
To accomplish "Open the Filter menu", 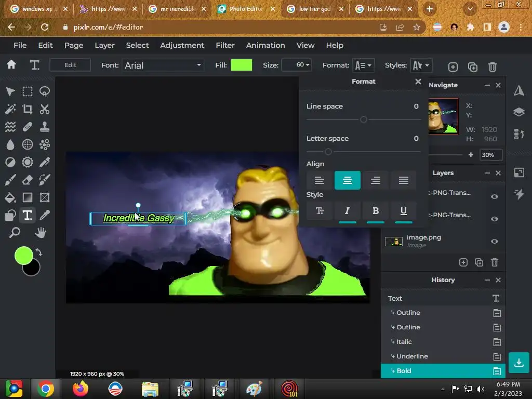I will 225,45.
